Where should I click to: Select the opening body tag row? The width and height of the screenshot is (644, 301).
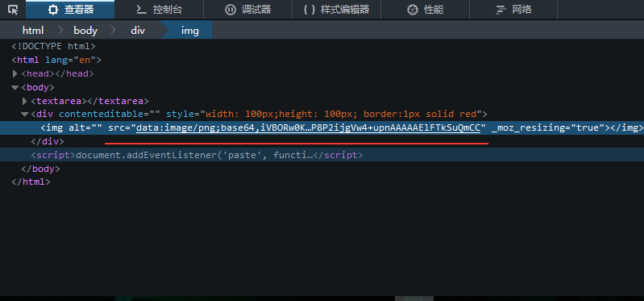tap(38, 87)
